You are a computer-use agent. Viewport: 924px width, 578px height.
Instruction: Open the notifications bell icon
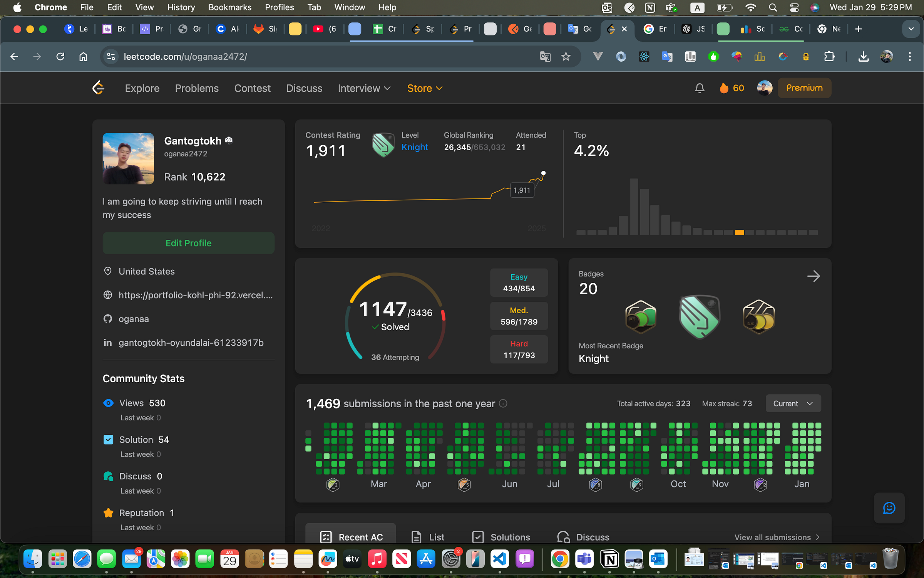(x=700, y=88)
